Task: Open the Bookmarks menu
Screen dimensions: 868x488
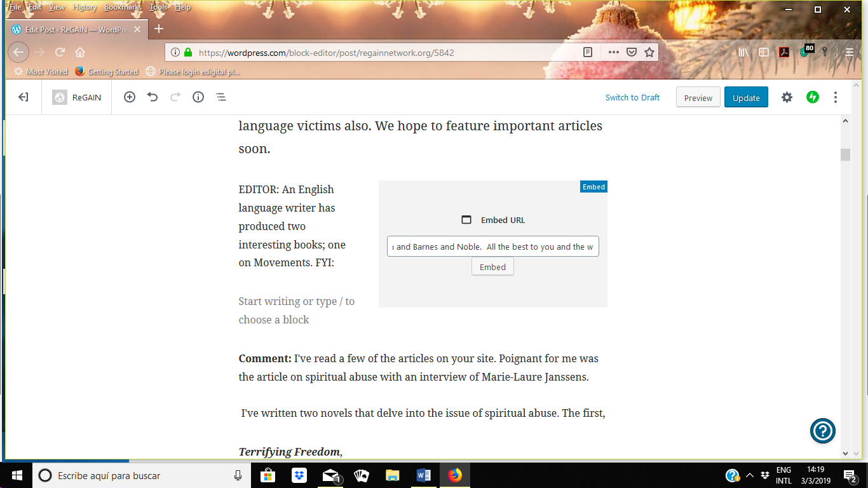Action: (x=123, y=7)
